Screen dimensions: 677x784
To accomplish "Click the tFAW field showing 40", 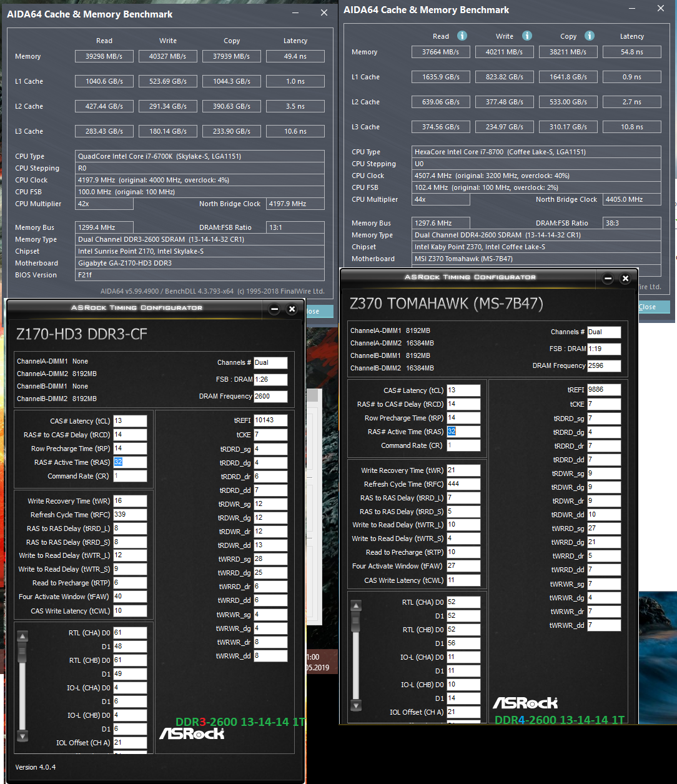I will (130, 597).
